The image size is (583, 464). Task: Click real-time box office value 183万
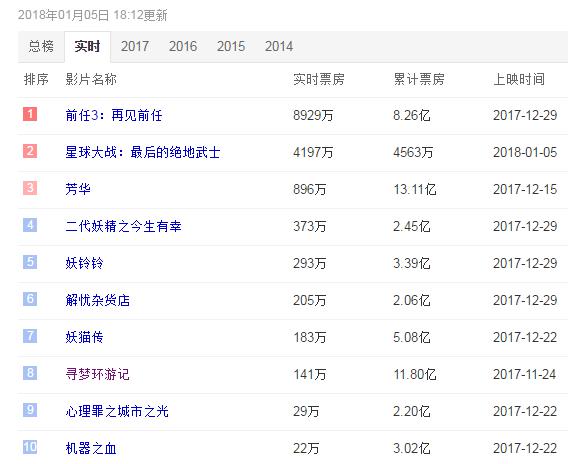(310, 337)
